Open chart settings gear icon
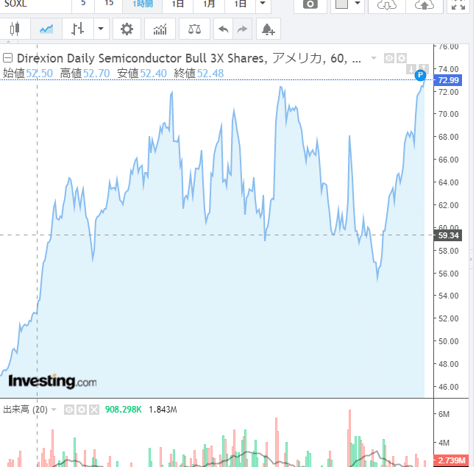This screenshot has width=476, height=467. click(127, 29)
